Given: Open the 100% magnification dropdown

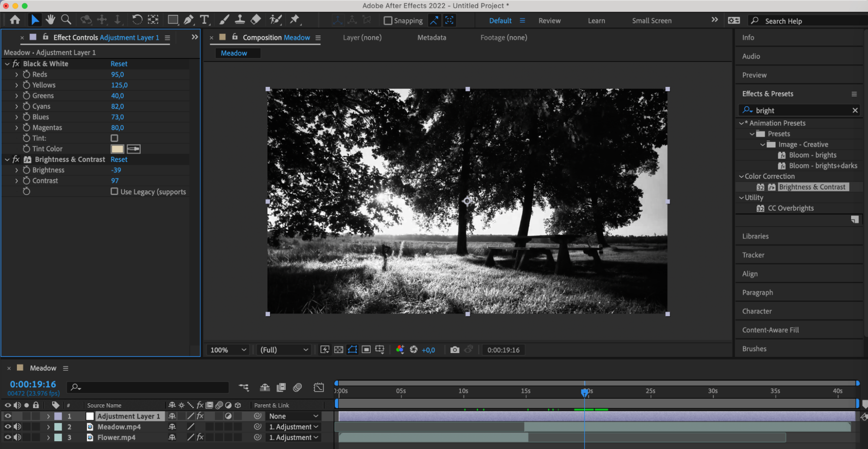Looking at the screenshot, I should (x=228, y=350).
